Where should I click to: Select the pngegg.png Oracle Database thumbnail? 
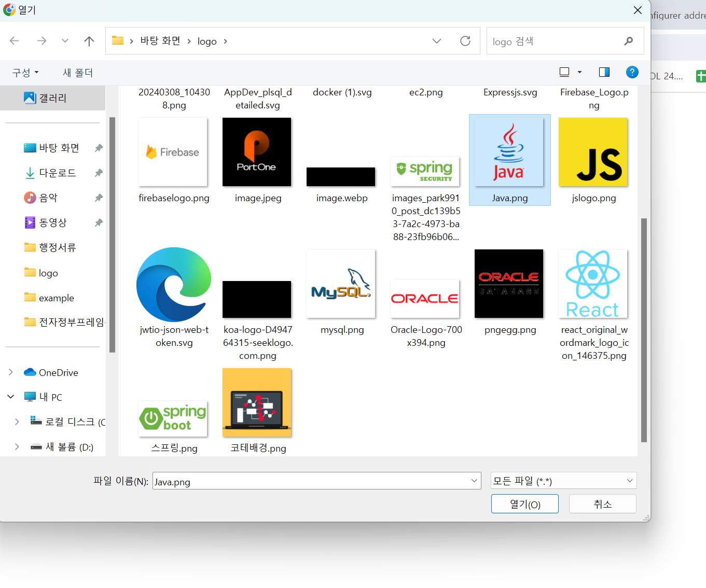pyautogui.click(x=509, y=284)
